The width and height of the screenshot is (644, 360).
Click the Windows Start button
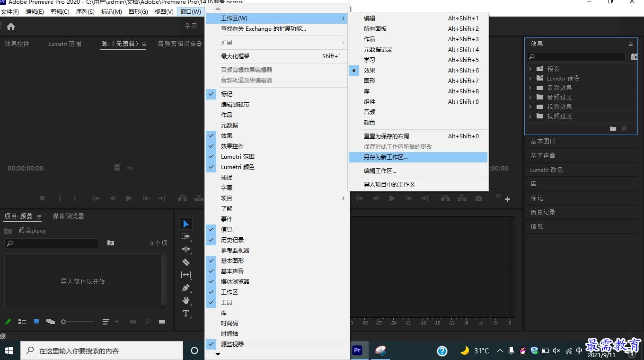9,351
